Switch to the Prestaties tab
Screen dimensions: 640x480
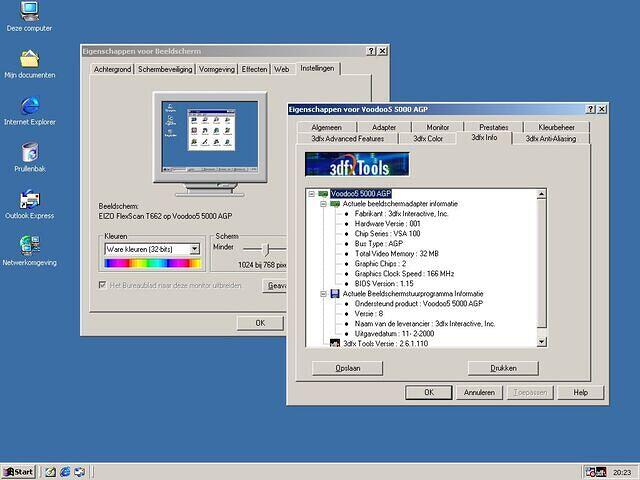click(x=493, y=127)
